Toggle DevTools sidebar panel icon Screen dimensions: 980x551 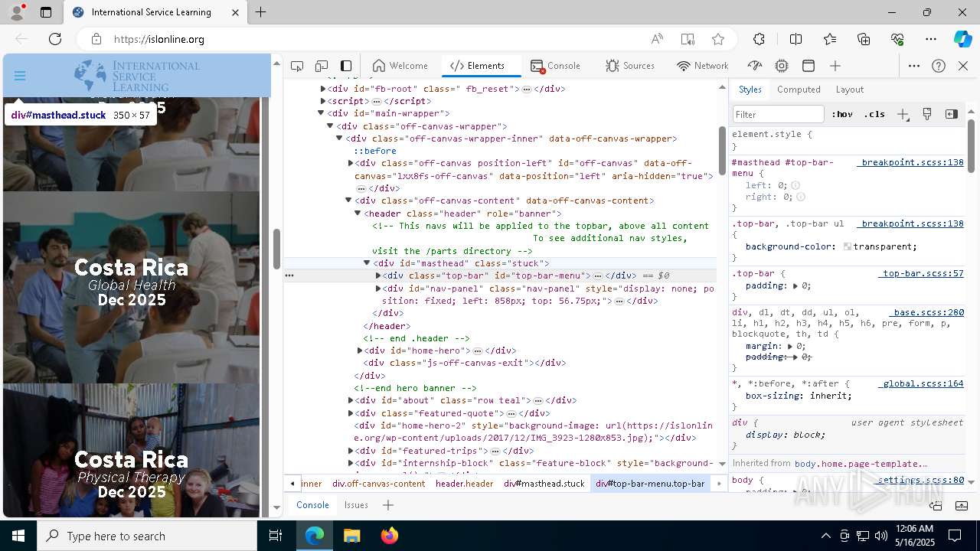(346, 66)
